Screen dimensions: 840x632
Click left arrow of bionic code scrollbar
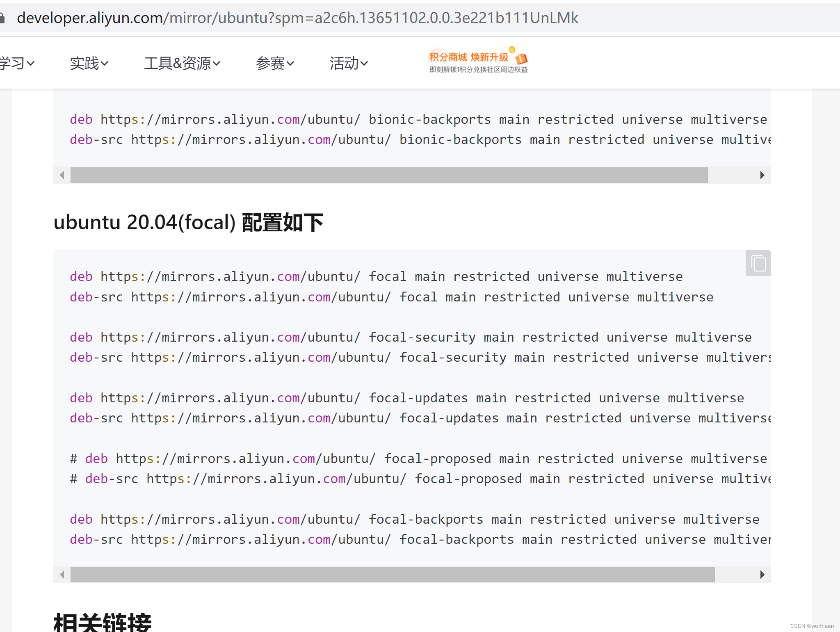(x=62, y=175)
